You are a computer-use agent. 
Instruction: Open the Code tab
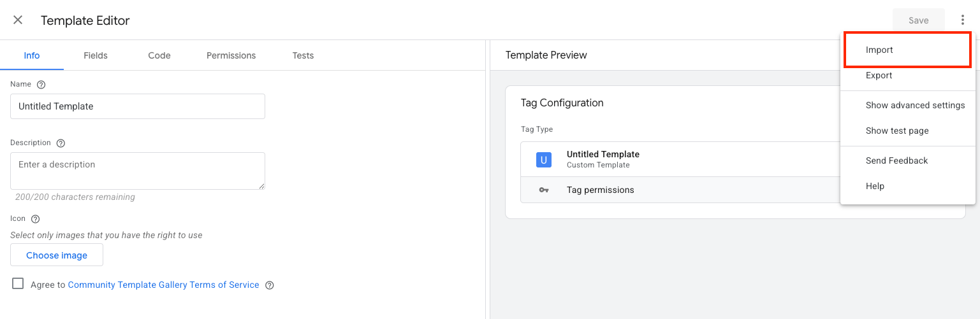(x=159, y=55)
